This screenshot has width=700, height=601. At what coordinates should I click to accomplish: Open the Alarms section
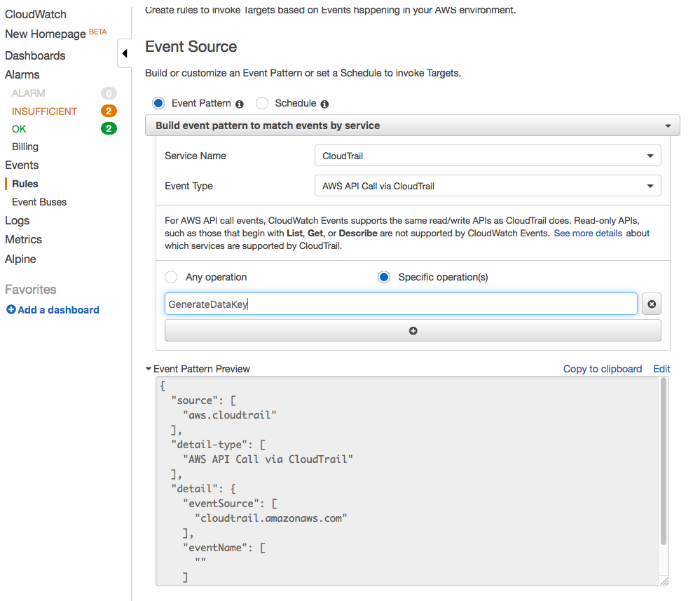tap(22, 74)
